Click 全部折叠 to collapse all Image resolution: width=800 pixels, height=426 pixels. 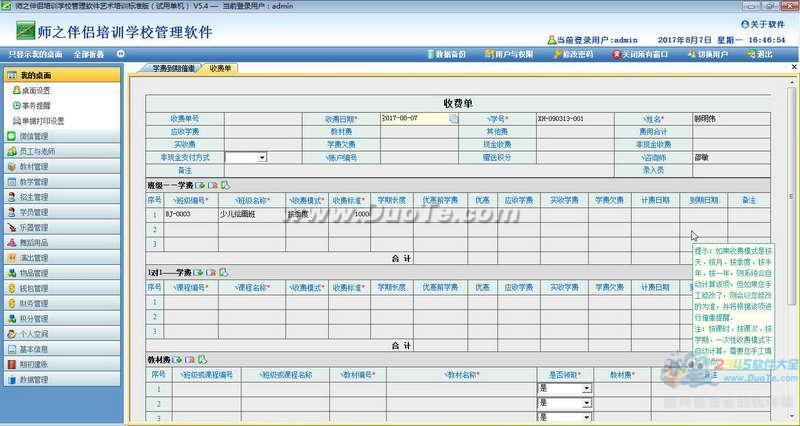[x=89, y=54]
